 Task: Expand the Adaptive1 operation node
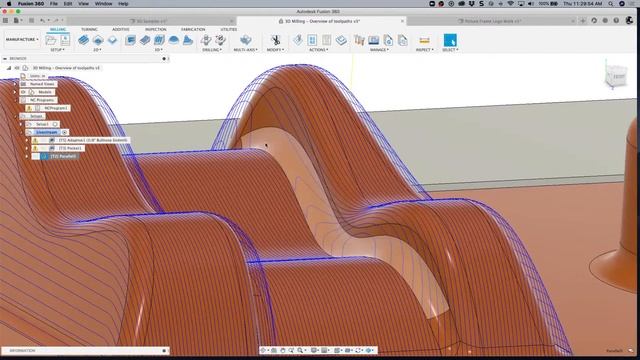coord(27,140)
